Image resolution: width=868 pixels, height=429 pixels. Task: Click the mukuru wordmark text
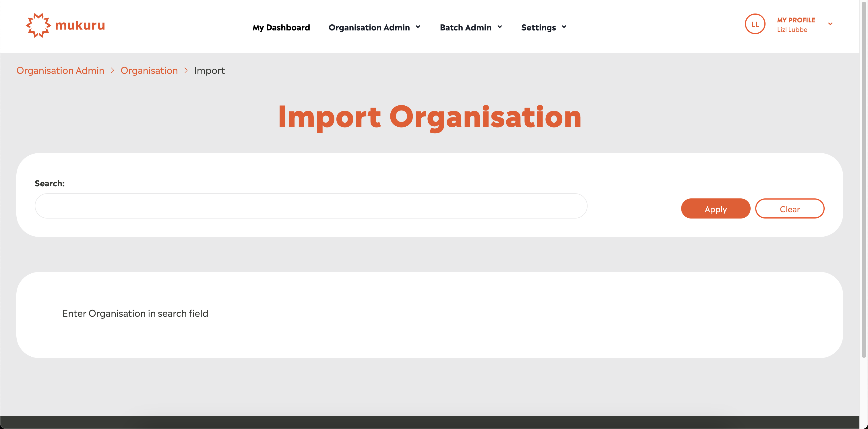(80, 25)
